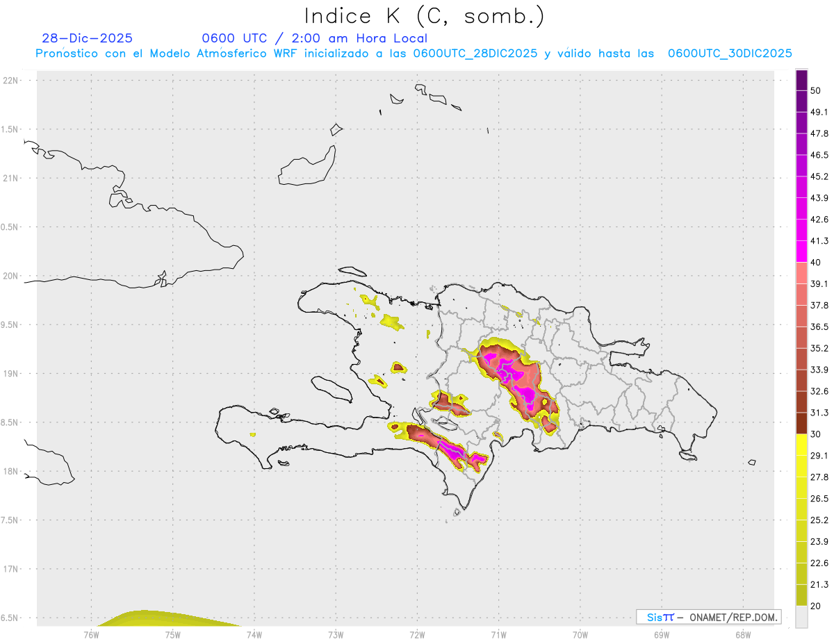Click legend value "45.2"
Viewport: 834px width, 644px height.
[819, 176]
